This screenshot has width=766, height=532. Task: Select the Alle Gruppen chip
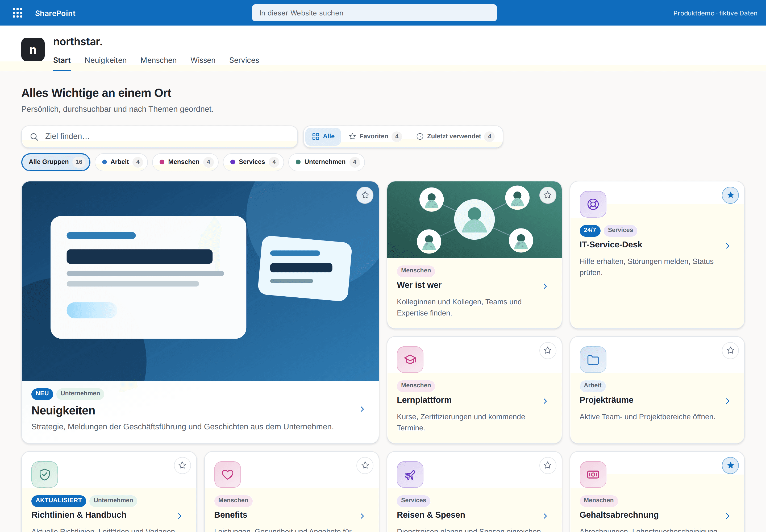[56, 162]
